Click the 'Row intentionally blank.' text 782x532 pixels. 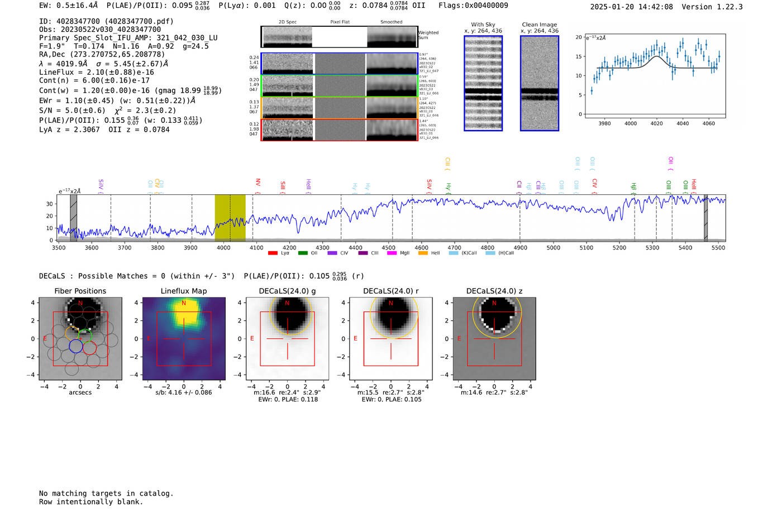(x=91, y=502)
